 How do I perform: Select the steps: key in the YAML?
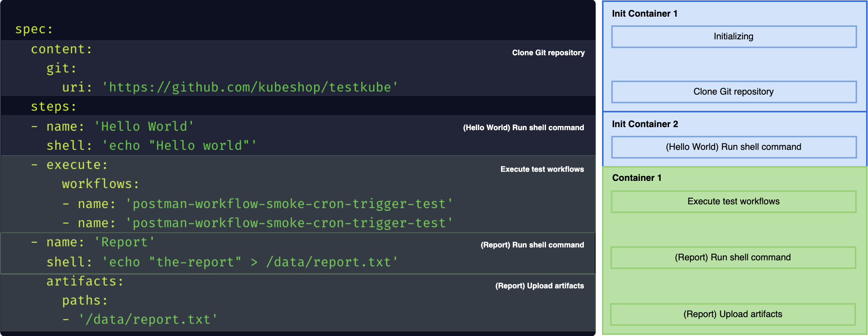53,107
